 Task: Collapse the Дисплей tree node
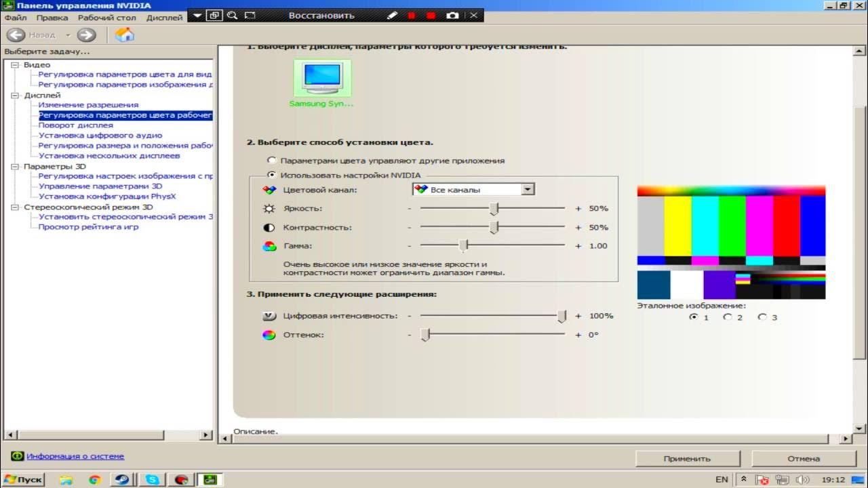tap(16, 96)
